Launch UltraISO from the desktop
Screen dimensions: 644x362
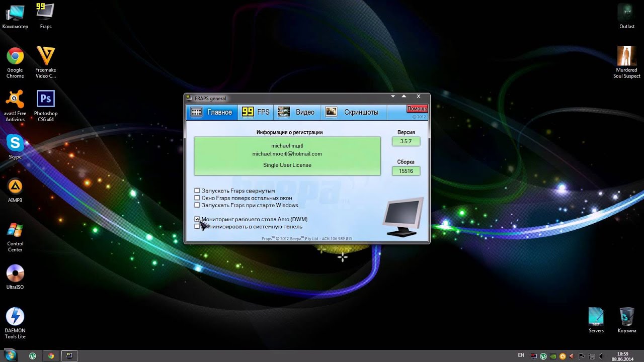coord(15,277)
